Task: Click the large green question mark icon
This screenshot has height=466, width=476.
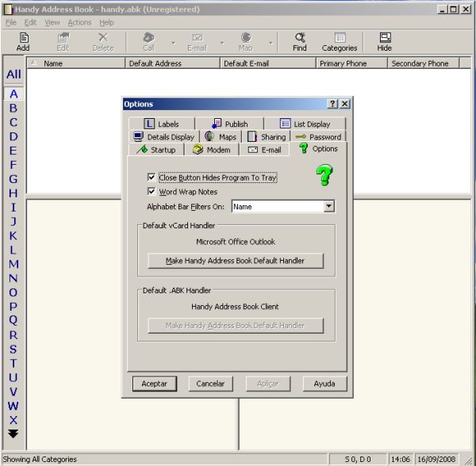Action: click(324, 174)
